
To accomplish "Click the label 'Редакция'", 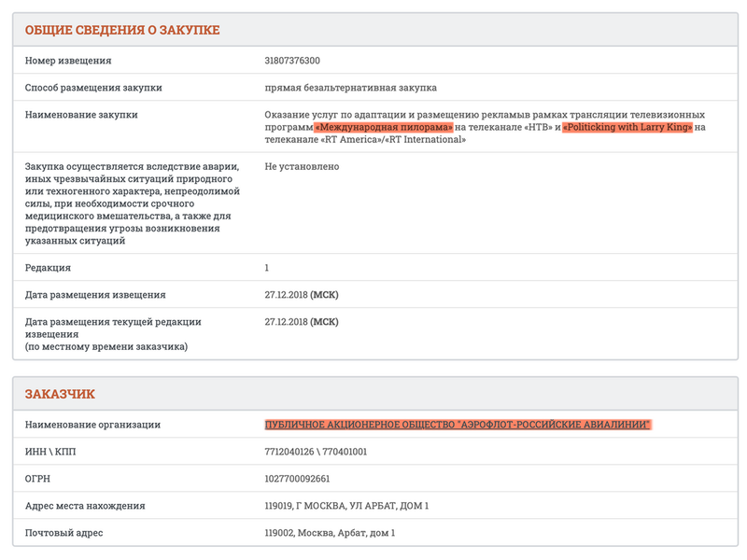I will tap(48, 268).
